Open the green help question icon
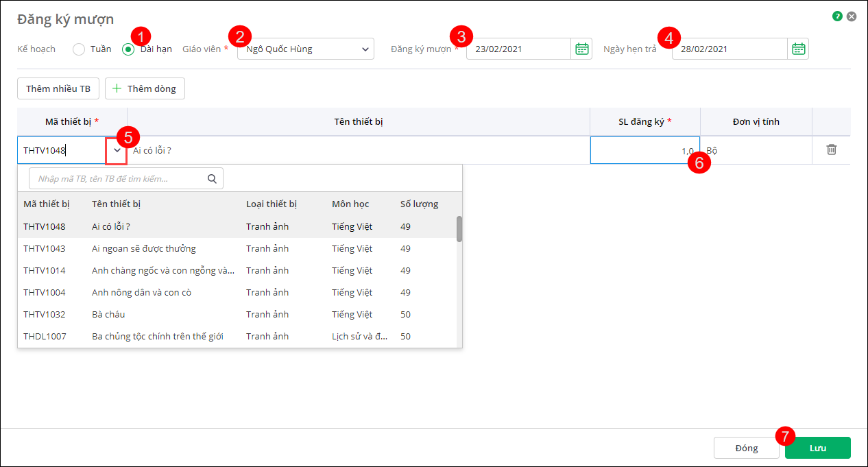 click(x=837, y=16)
